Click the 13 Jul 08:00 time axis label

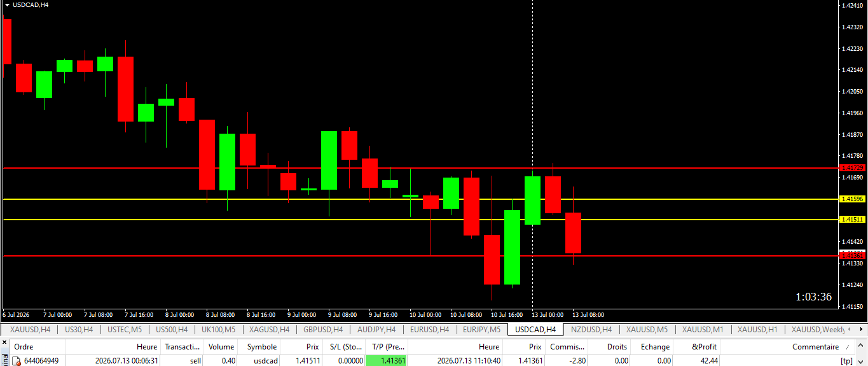pos(588,314)
